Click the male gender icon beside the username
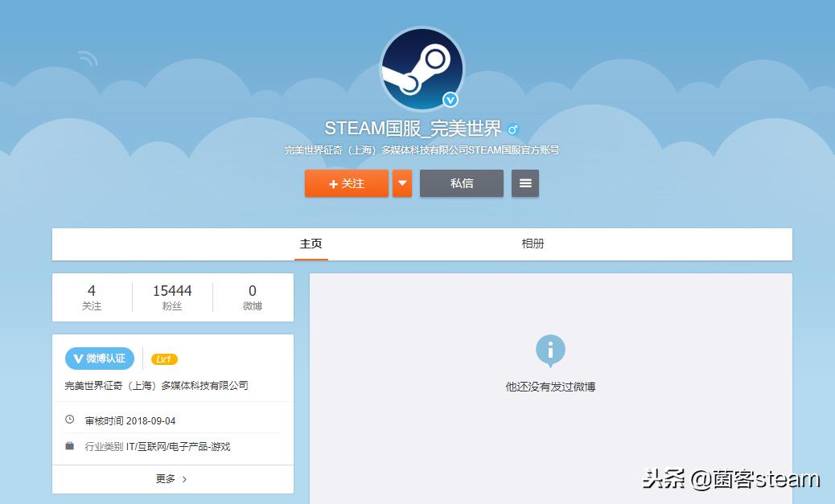The height and width of the screenshot is (504, 835). [512, 129]
